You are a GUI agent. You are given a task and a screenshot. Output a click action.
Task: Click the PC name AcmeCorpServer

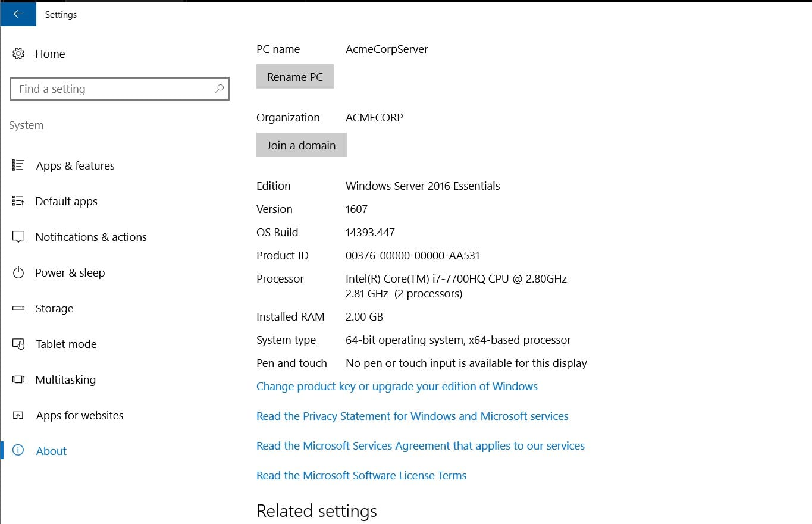point(387,49)
